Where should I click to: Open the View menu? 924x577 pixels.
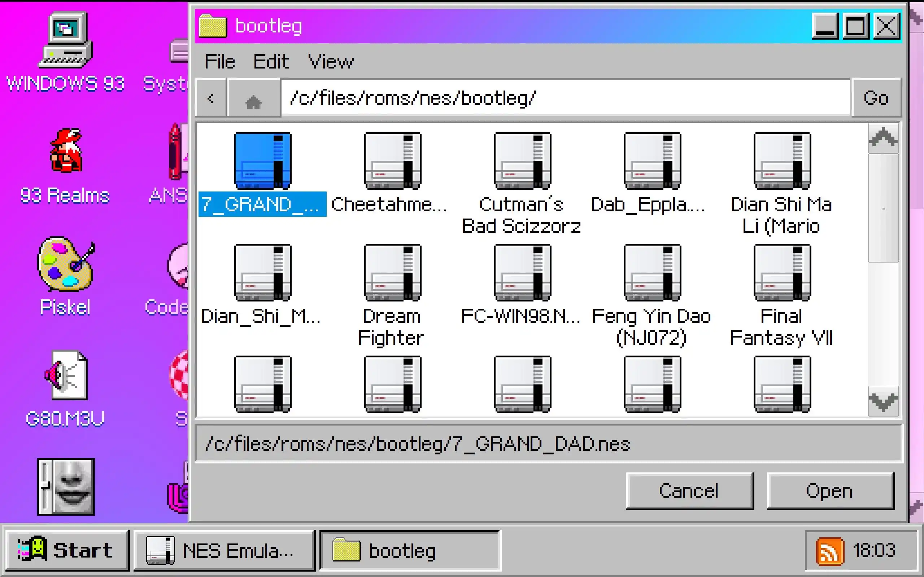coord(331,62)
